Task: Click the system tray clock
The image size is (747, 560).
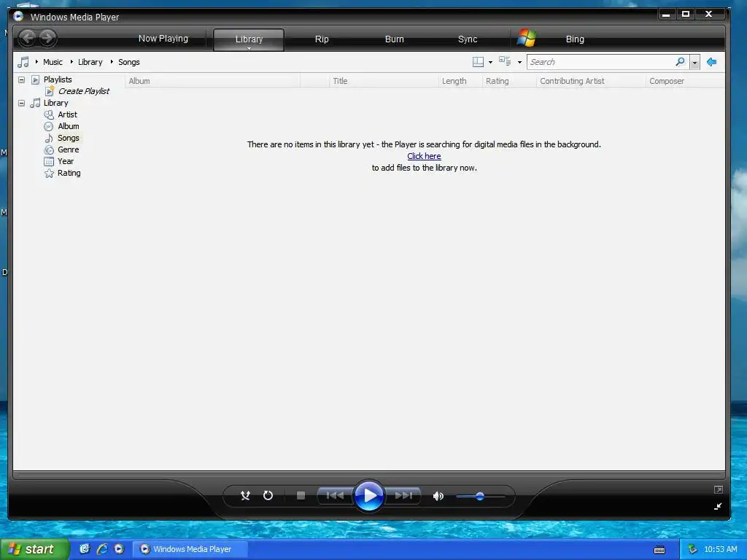Action: 720,549
